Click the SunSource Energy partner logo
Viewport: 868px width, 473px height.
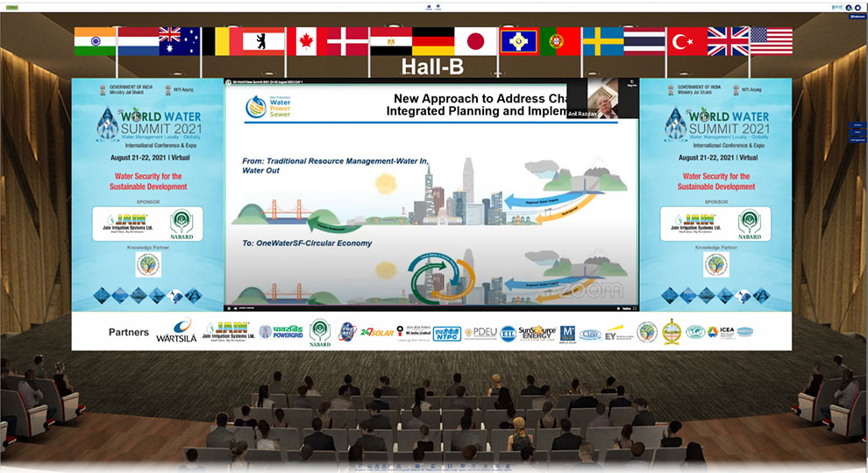537,333
